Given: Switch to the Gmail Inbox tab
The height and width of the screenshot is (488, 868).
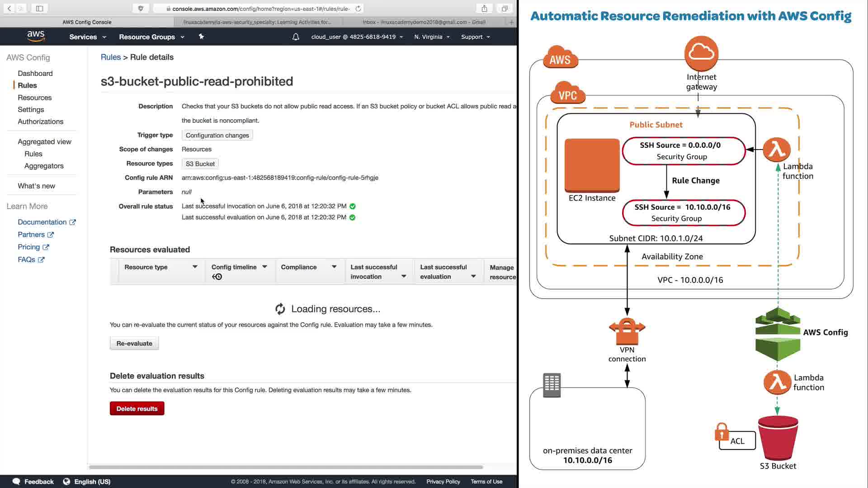Looking at the screenshot, I should (x=424, y=22).
